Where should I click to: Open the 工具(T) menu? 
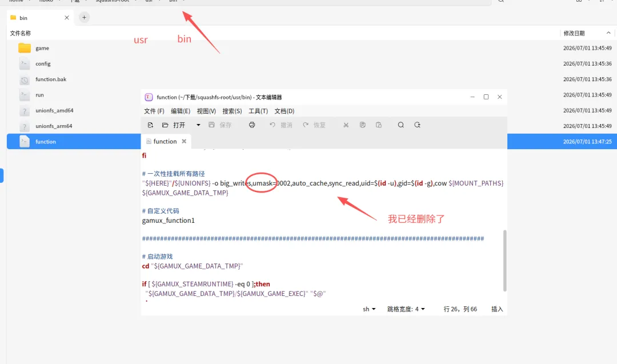(x=258, y=111)
